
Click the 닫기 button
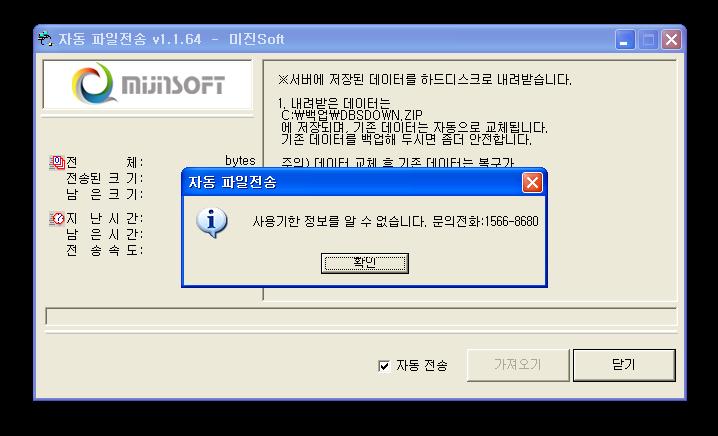pos(624,365)
